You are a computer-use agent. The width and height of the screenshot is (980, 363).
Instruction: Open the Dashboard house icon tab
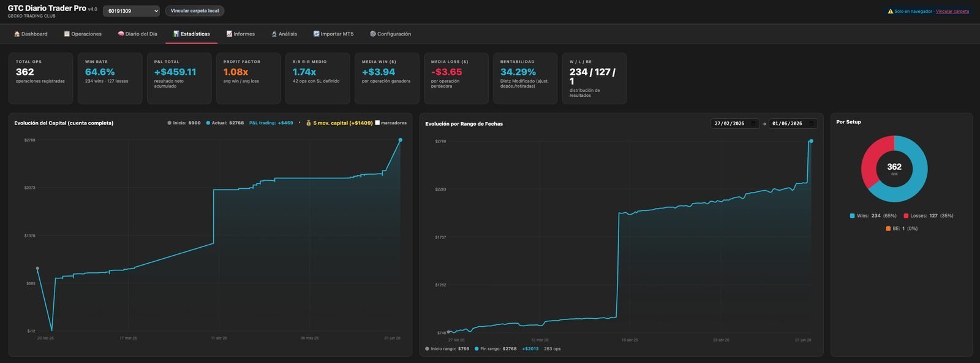(17, 34)
